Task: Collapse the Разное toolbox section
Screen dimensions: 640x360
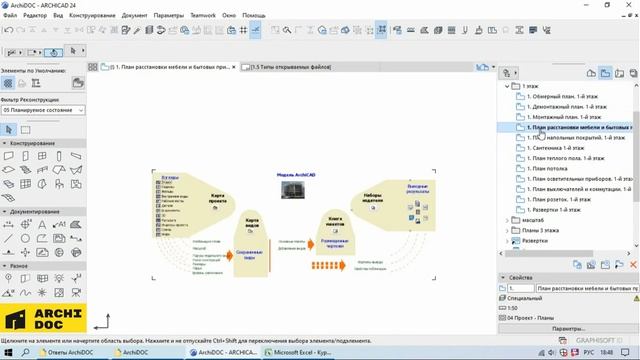Action: point(4,266)
